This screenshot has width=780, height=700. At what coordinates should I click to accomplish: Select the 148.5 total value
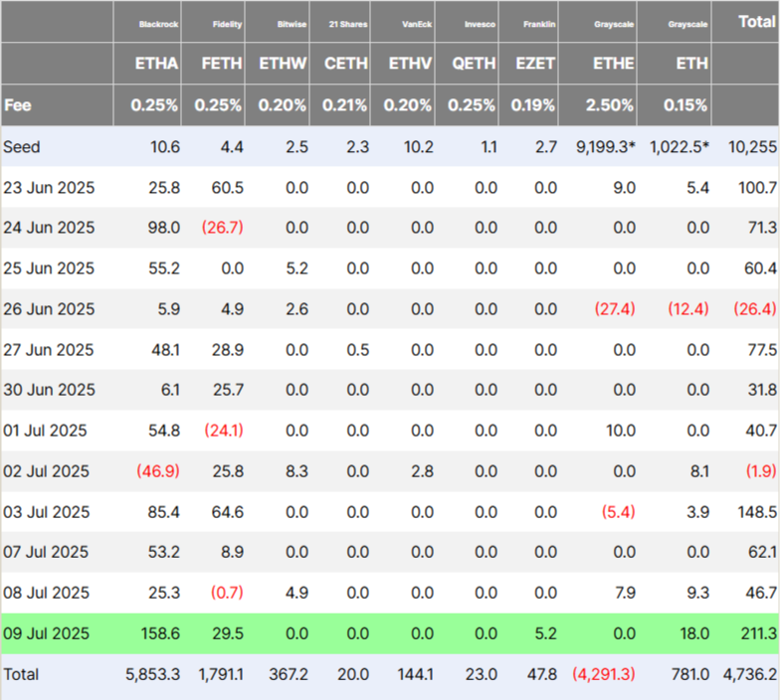[757, 512]
